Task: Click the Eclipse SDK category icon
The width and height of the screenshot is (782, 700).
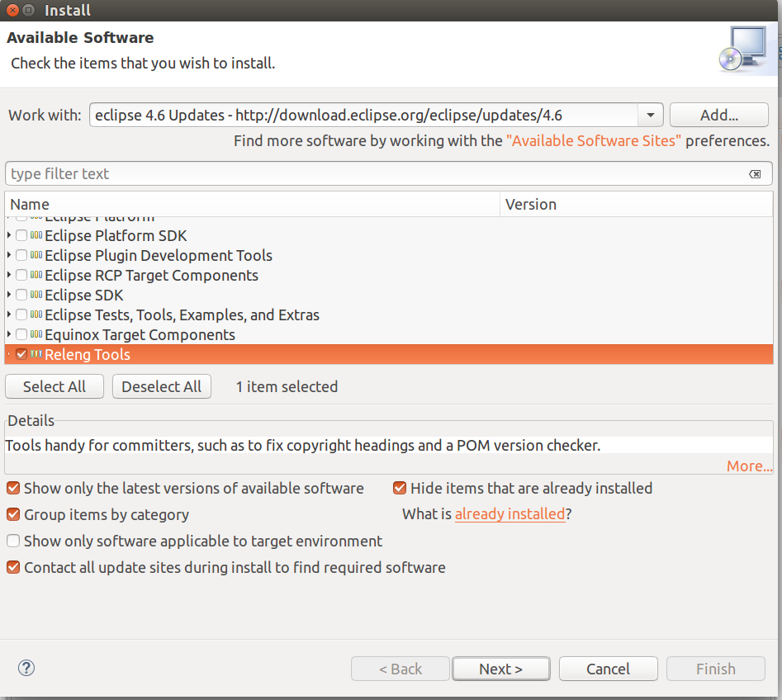Action: [36, 295]
